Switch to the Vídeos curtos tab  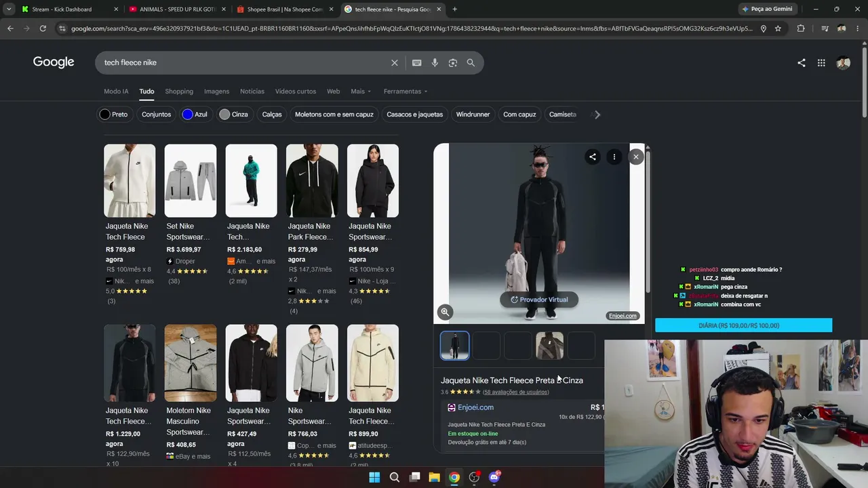pyautogui.click(x=296, y=91)
